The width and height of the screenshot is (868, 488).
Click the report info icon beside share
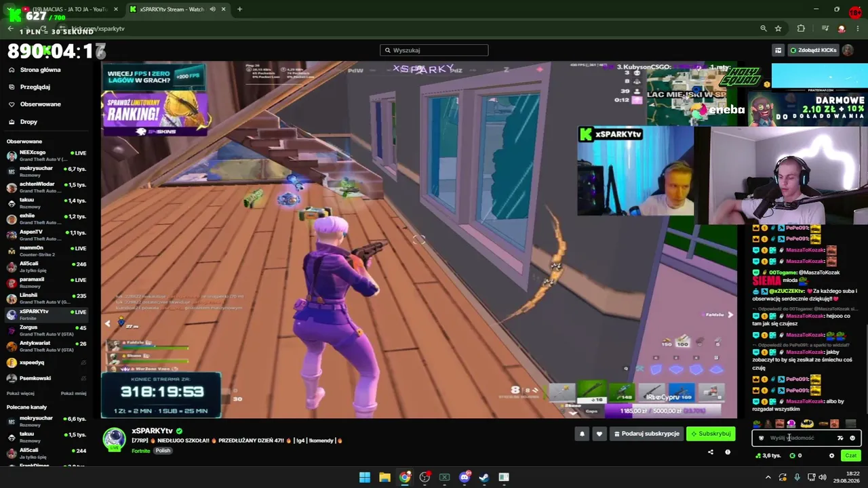coord(728,452)
